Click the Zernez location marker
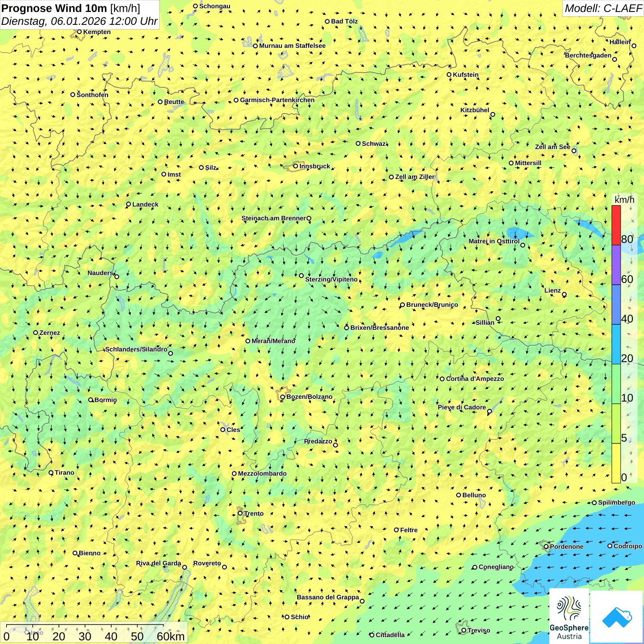Screen dimensions: 644x644 point(35,333)
